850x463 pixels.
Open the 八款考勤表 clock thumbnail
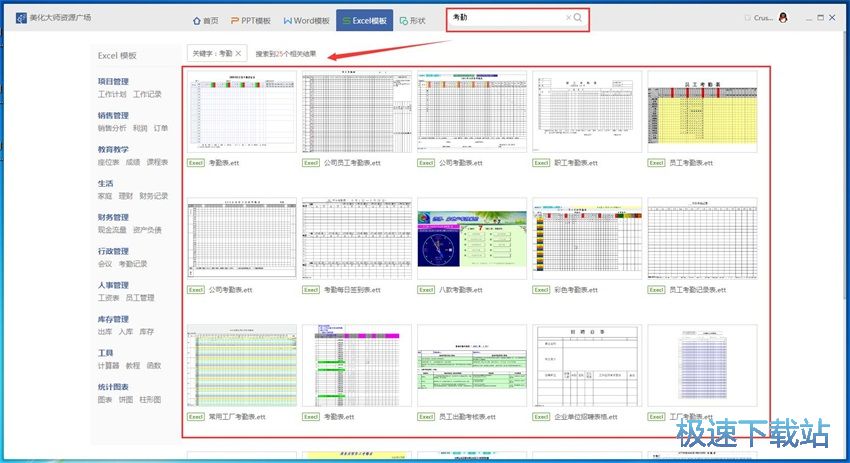(472, 239)
